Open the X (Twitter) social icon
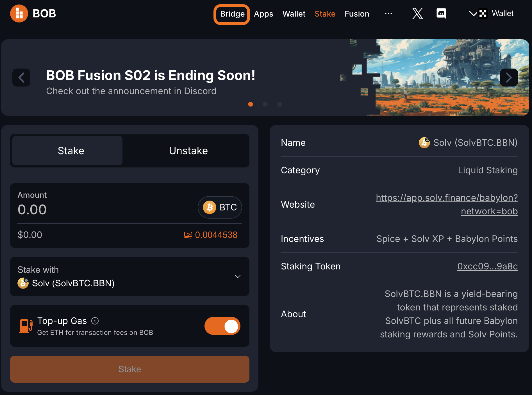 [417, 13]
